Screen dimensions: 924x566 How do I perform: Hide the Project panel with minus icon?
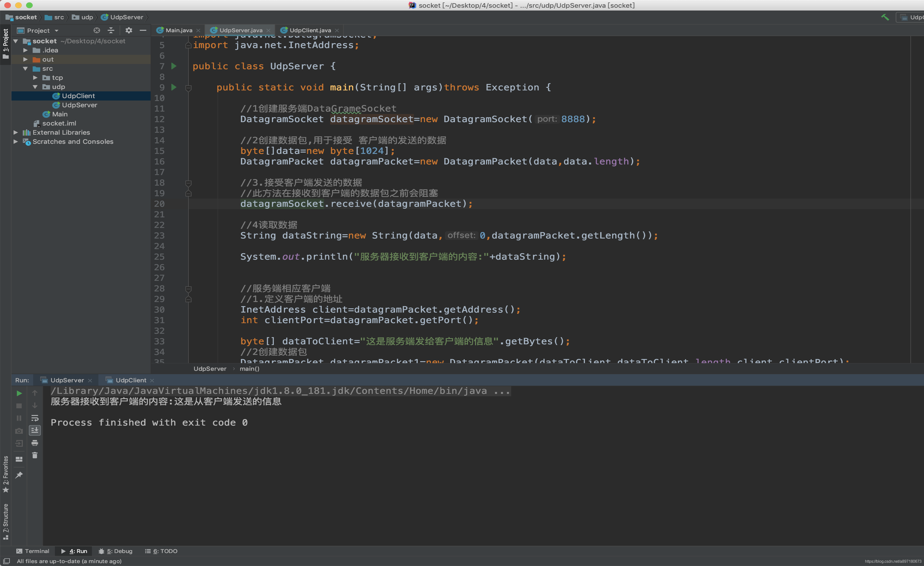click(x=143, y=30)
